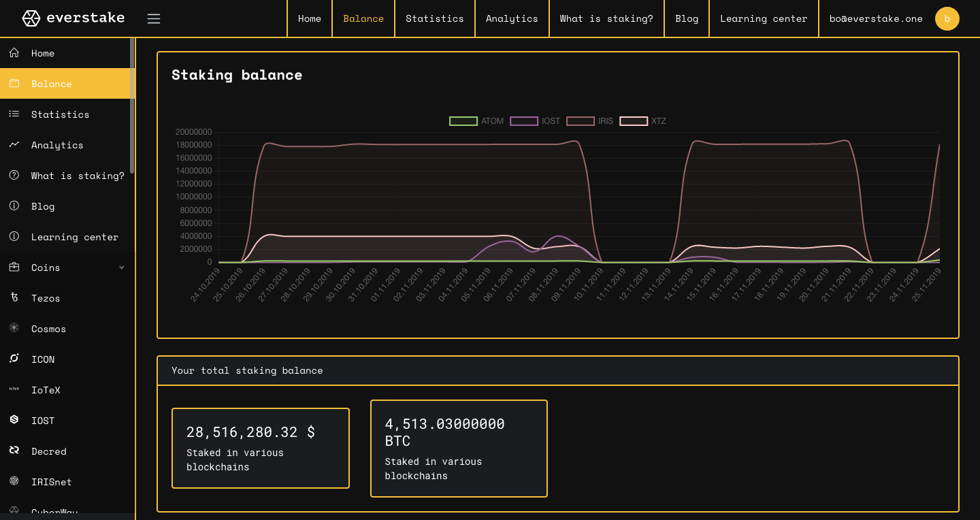
Task: Click the question mark icon beside What is staking
Action: [x=14, y=175]
